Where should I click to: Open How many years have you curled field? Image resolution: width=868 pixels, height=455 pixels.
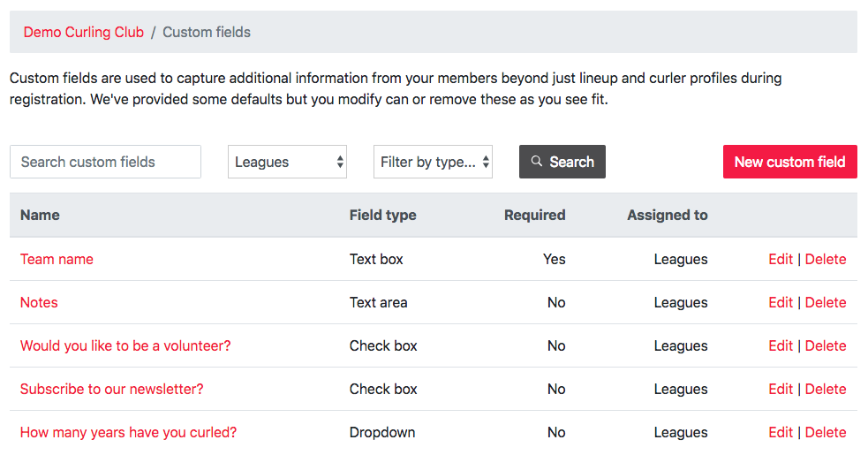coord(128,432)
